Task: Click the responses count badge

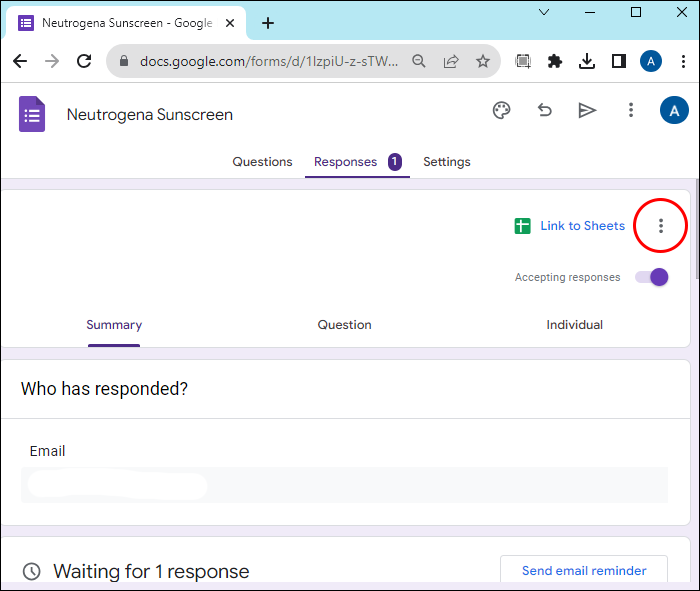Action: pyautogui.click(x=395, y=162)
